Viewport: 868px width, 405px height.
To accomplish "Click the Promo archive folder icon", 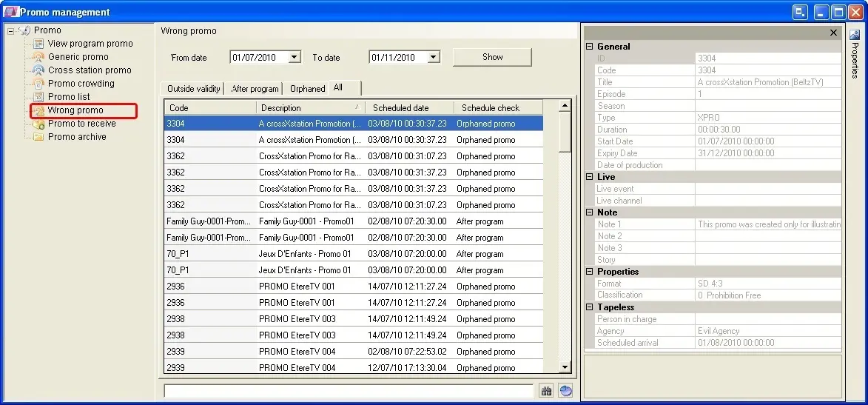I will (38, 137).
